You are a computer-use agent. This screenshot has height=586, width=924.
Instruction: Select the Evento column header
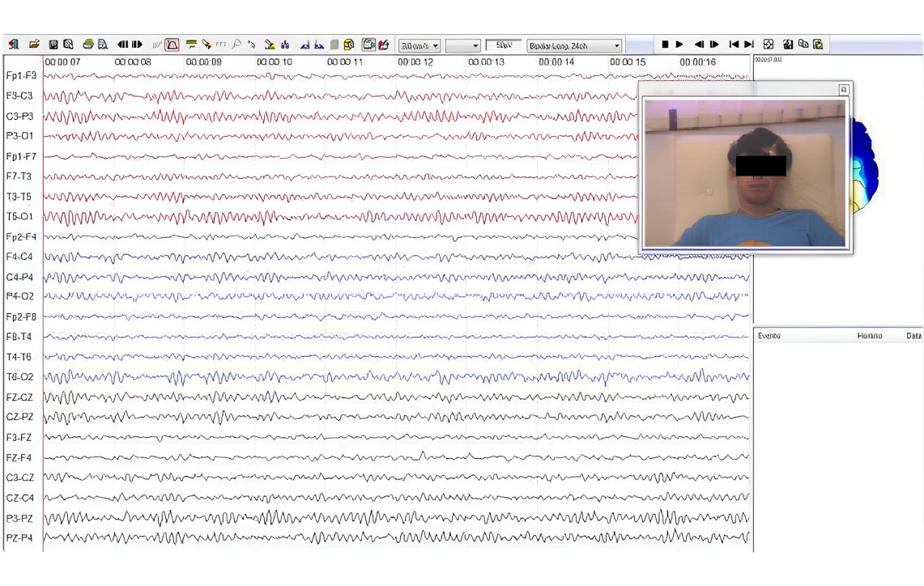tap(769, 336)
